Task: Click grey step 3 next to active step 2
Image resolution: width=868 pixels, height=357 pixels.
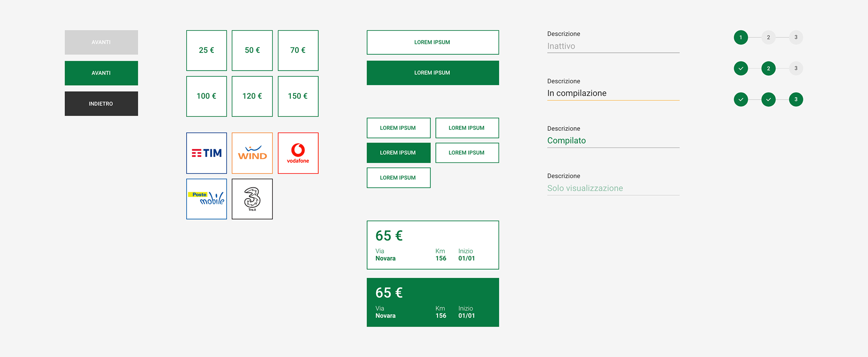Action: 796,68
